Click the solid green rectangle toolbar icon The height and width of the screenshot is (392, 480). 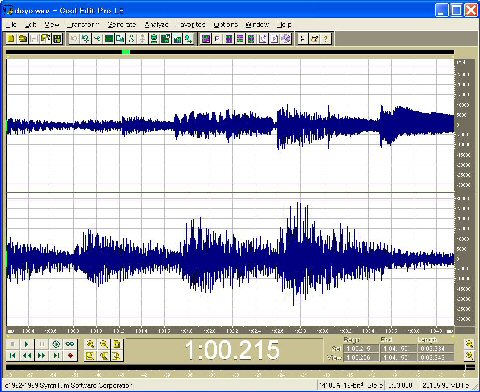point(109,39)
